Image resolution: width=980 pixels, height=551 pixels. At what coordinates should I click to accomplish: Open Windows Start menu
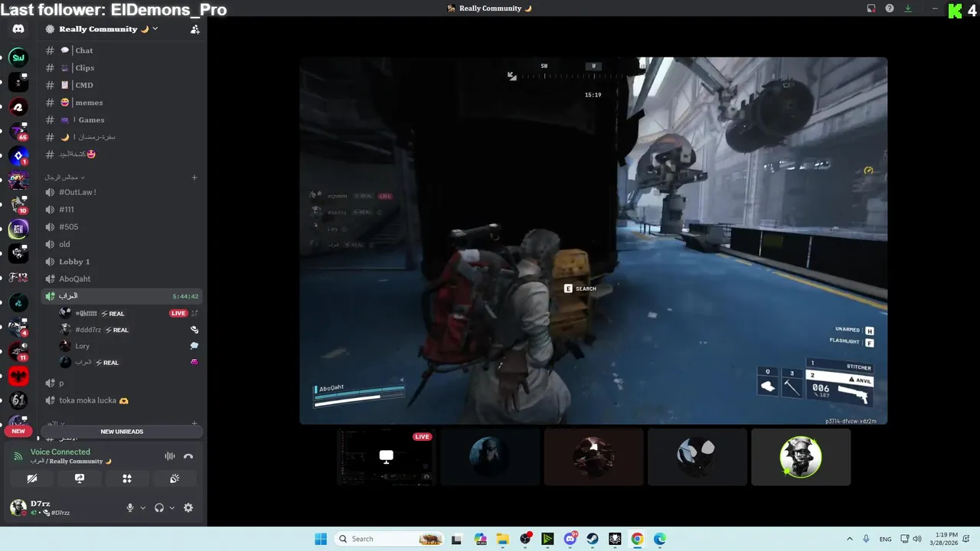click(x=321, y=539)
